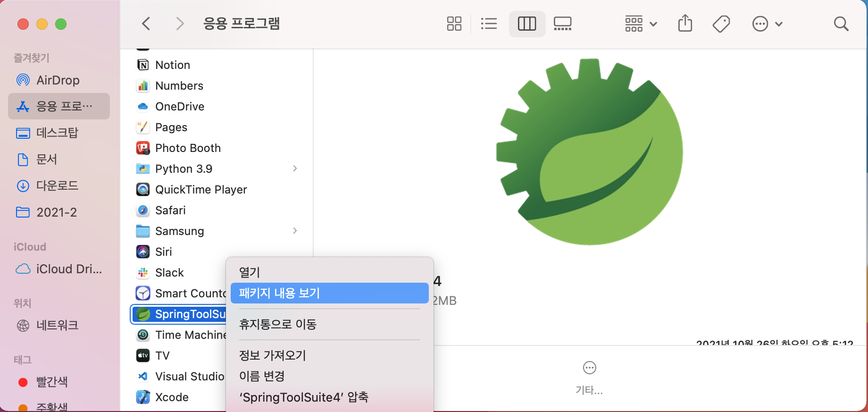Screen dimensions: 868x412
Task: Select the Notion app icon
Action: point(143,65)
